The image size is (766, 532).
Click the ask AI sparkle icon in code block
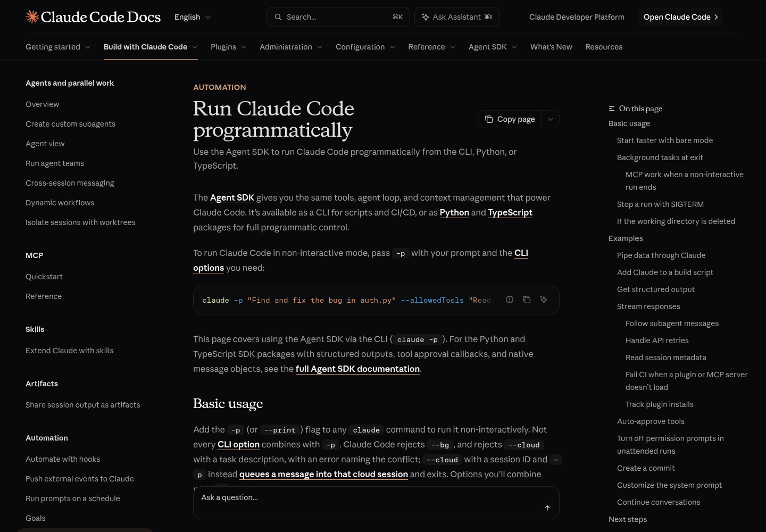(544, 300)
